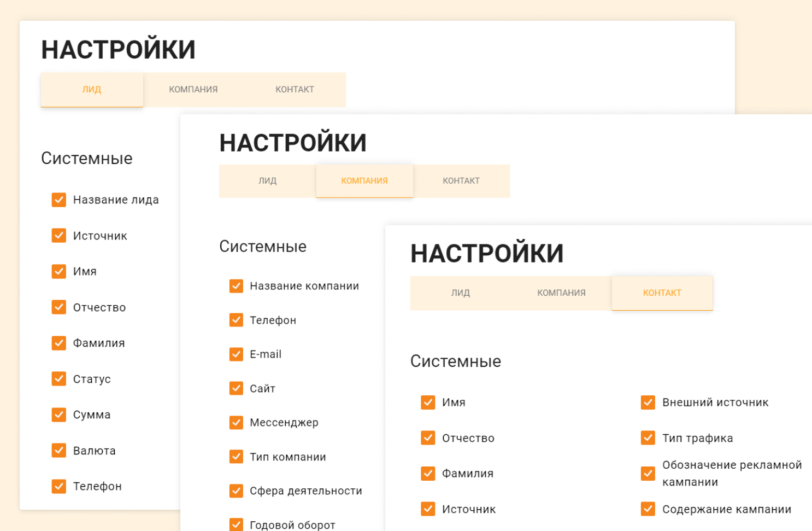Uncheck the Тип компании checkbox
The height and width of the screenshot is (531, 812).
[x=236, y=457]
